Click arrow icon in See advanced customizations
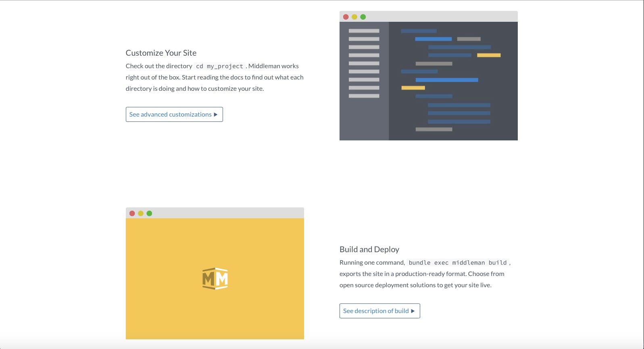Viewport: 644px width, 349px height. 216,115
